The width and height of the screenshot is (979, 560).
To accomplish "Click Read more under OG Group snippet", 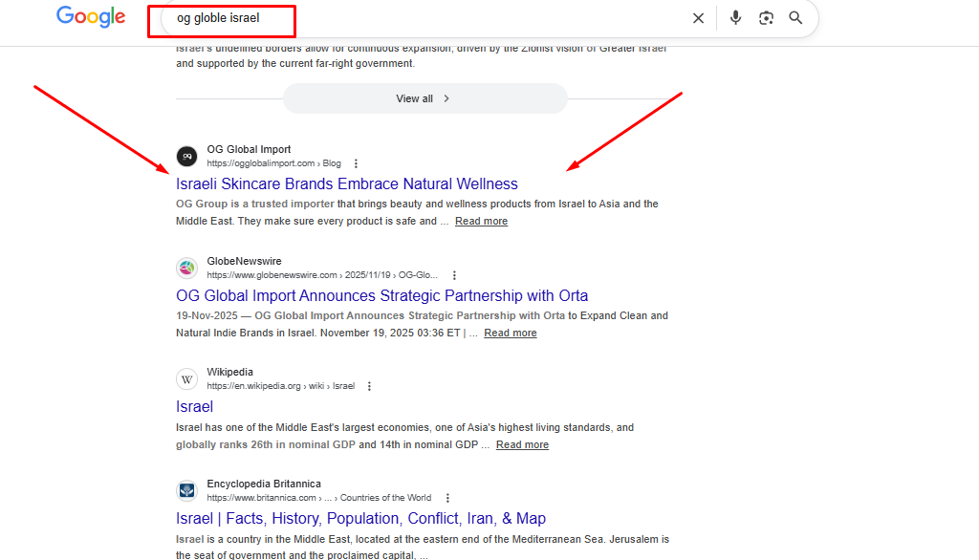I will pyautogui.click(x=481, y=222).
